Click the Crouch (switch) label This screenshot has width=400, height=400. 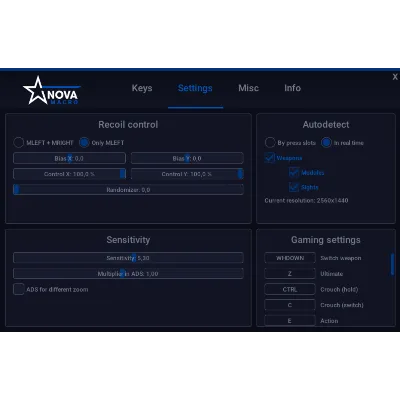point(342,305)
